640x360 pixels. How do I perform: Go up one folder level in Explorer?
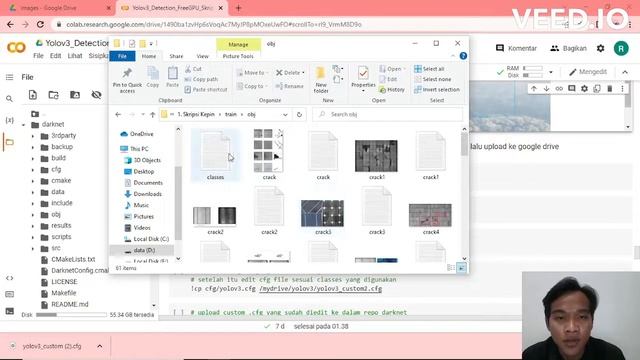tap(152, 115)
